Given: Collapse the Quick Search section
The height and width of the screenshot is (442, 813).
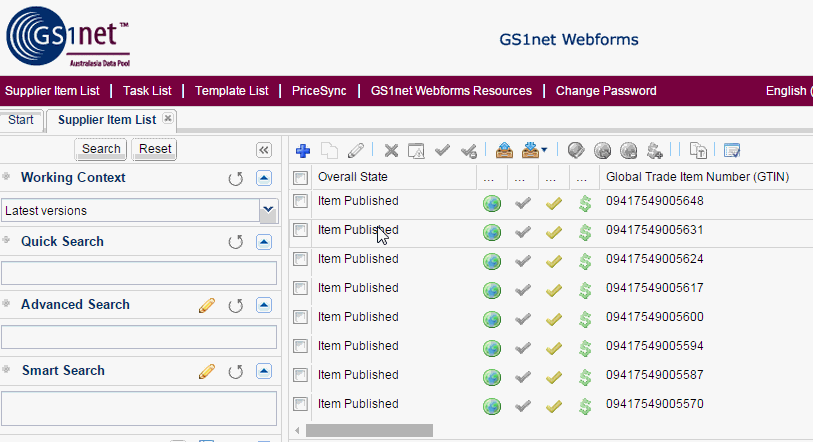Looking at the screenshot, I should point(264,242).
